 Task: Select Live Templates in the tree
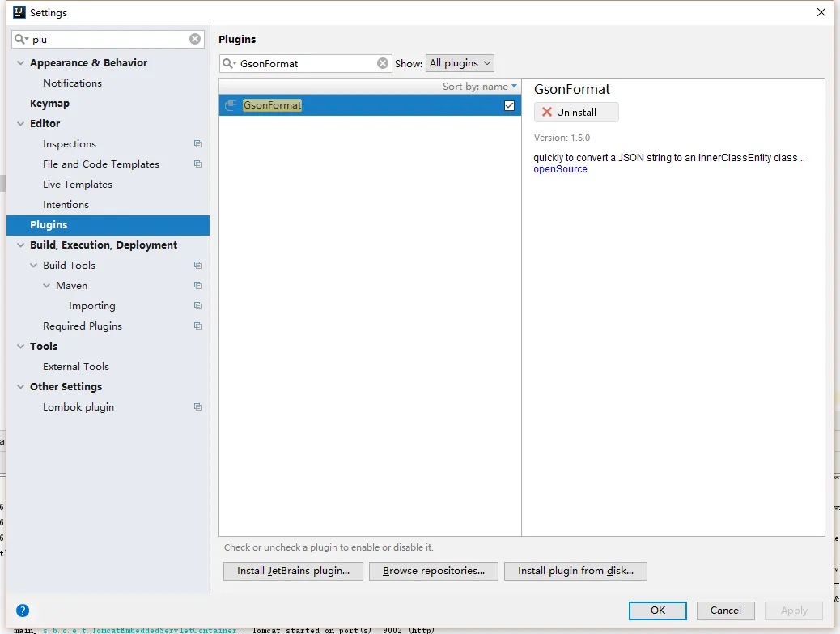[78, 185]
